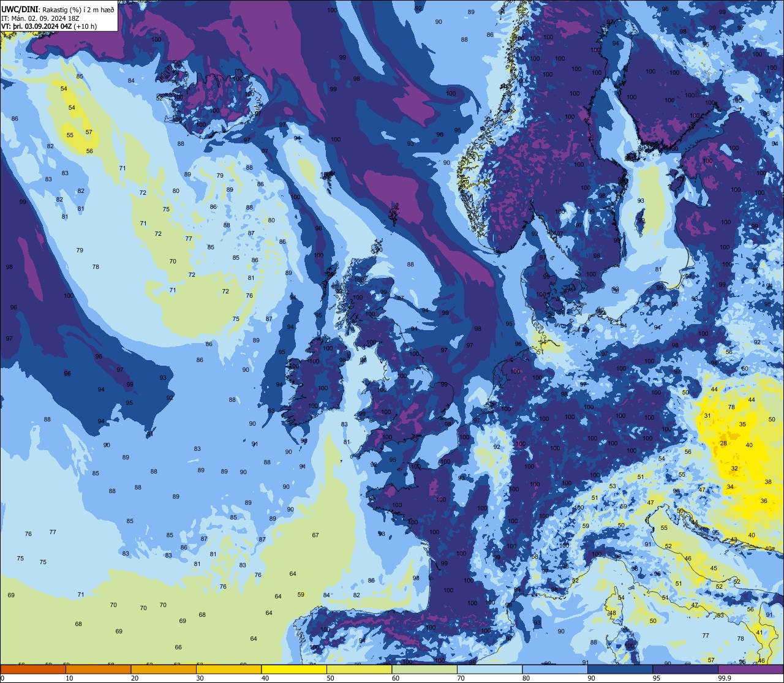Click the map humidity value '36'
The width and height of the screenshot is (784, 683).
[764, 501]
